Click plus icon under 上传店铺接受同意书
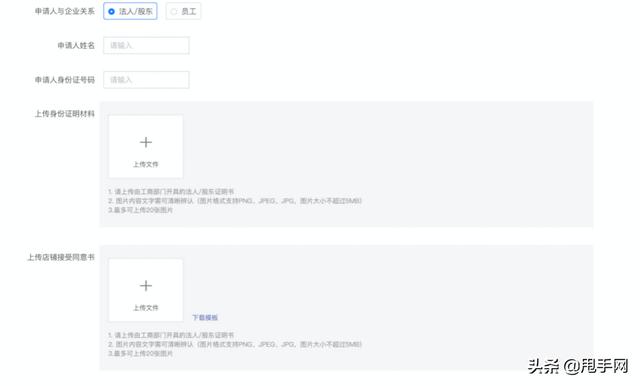This screenshot has width=640, height=386. (x=146, y=286)
